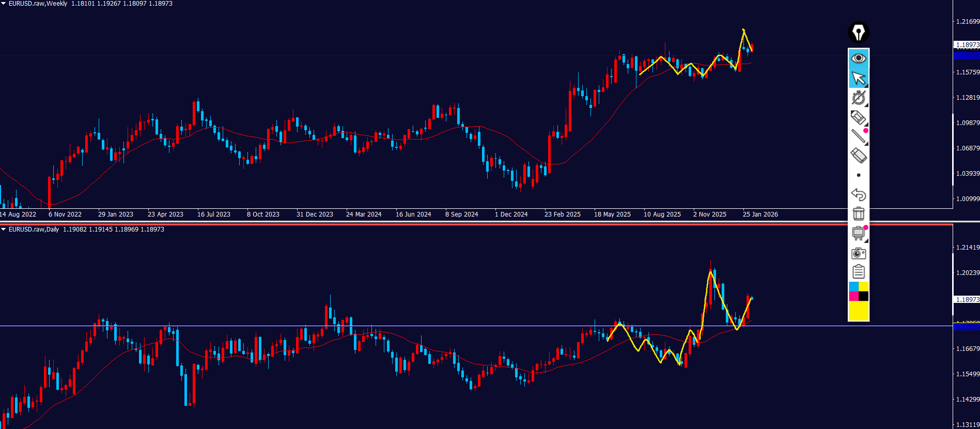Take a screenshot with the camera icon
This screenshot has height=429, width=980.
pyautogui.click(x=858, y=253)
